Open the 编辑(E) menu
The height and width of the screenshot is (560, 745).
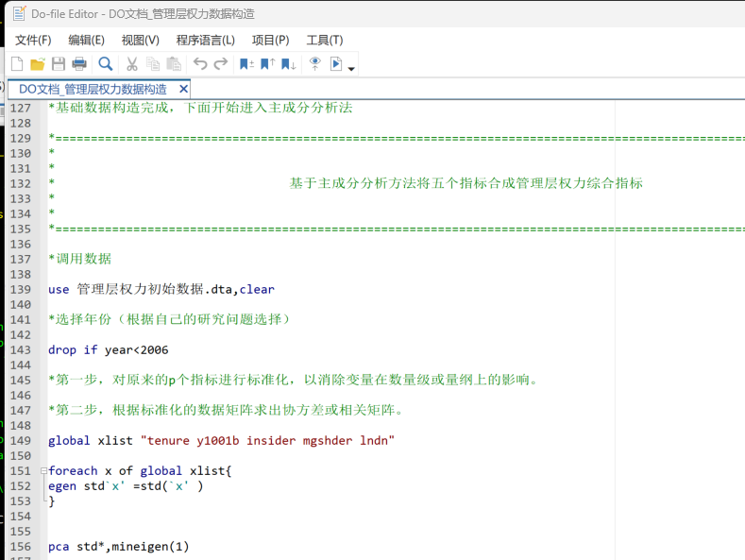pyautogui.click(x=87, y=41)
